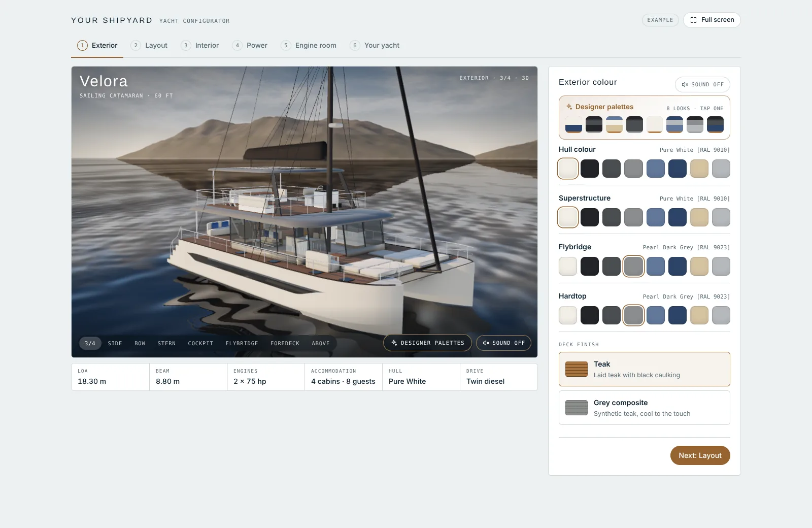The width and height of the screenshot is (812, 528).
Task: Open DESIGNER PALETTES from the viewer overlay
Action: (x=427, y=343)
